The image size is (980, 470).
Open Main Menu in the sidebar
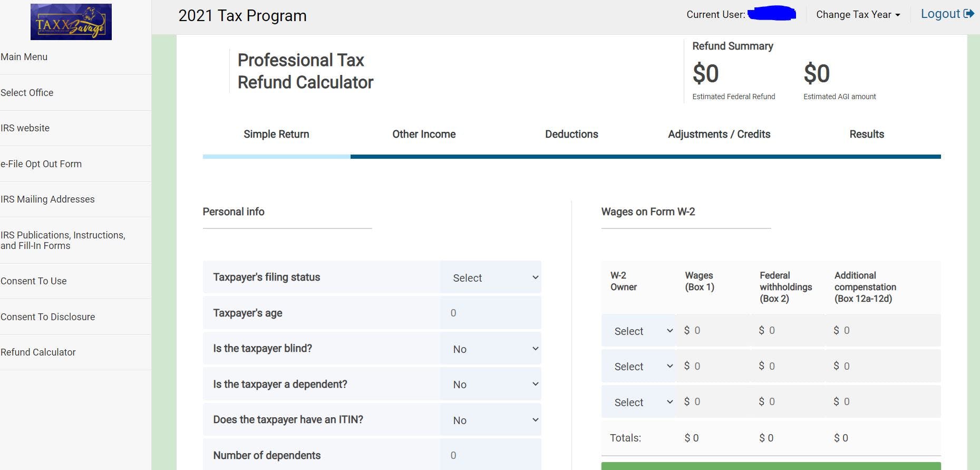(x=24, y=57)
